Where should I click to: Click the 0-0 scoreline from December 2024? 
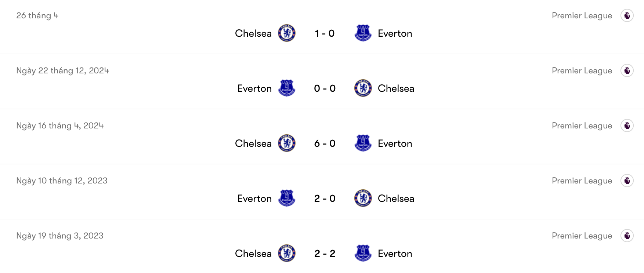pos(324,88)
